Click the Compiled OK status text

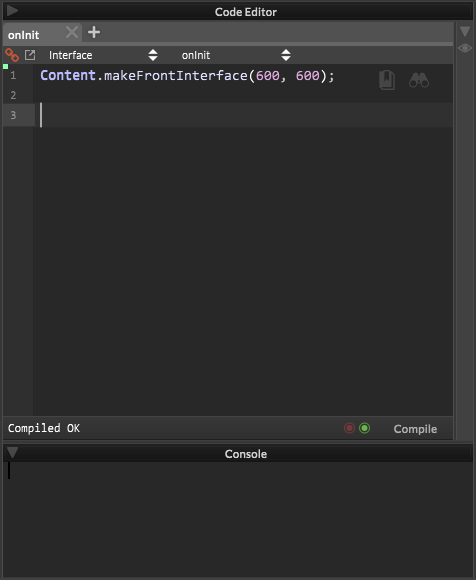[44, 428]
